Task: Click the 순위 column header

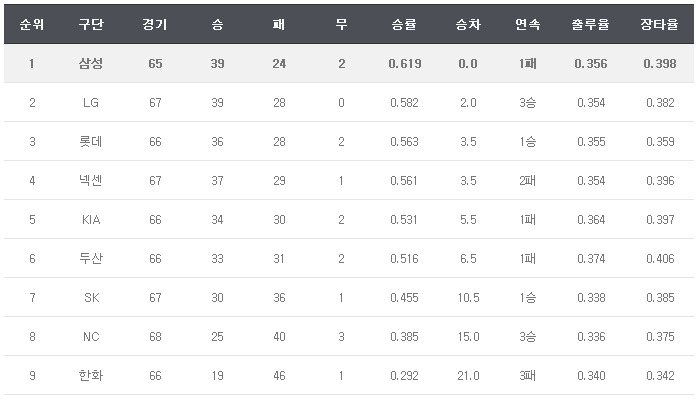Action: point(31,24)
